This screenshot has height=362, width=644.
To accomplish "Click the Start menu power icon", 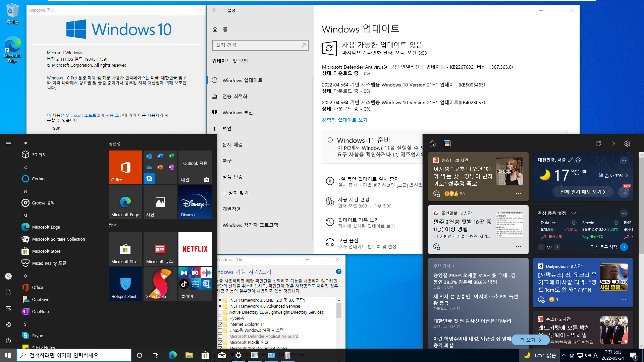I will tap(8, 341).
